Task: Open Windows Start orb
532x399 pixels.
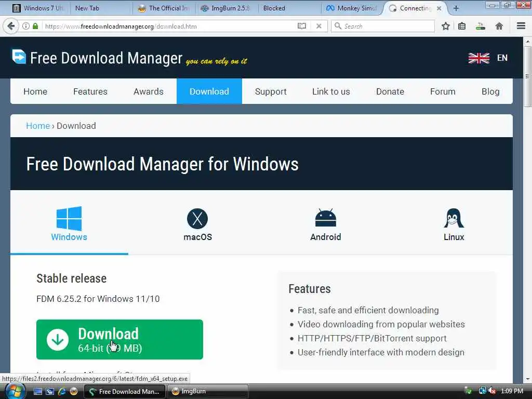Action: [x=15, y=391]
